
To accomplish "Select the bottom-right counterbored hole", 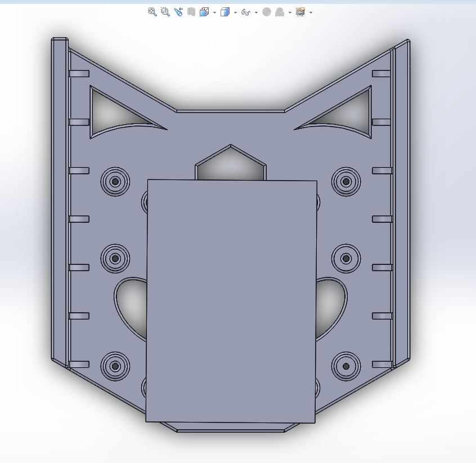I will tap(346, 366).
